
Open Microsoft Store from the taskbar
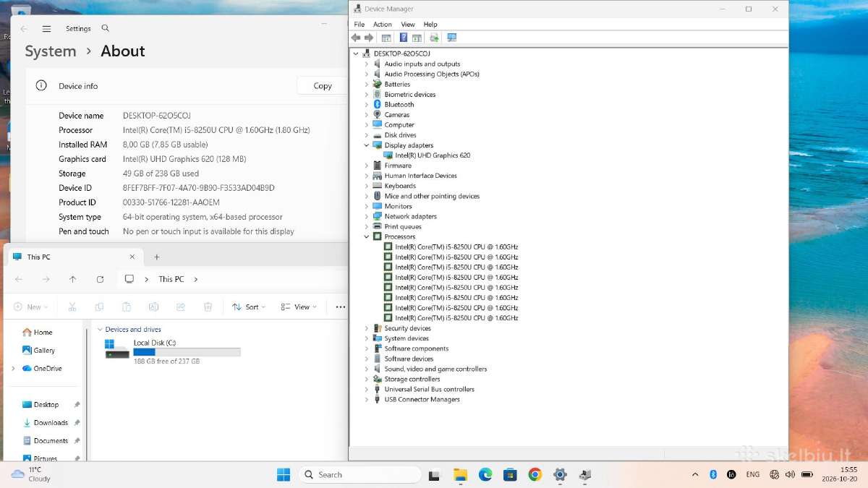(x=510, y=474)
